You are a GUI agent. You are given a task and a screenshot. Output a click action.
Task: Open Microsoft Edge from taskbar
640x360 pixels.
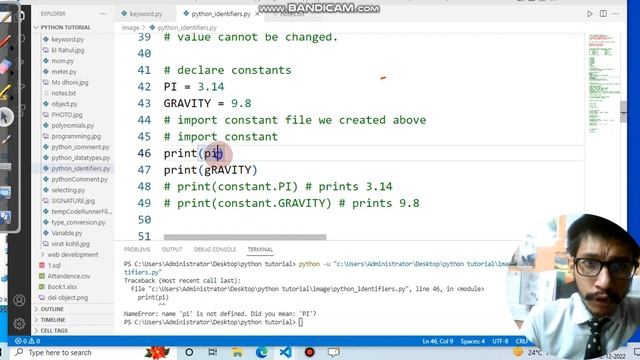262,352
